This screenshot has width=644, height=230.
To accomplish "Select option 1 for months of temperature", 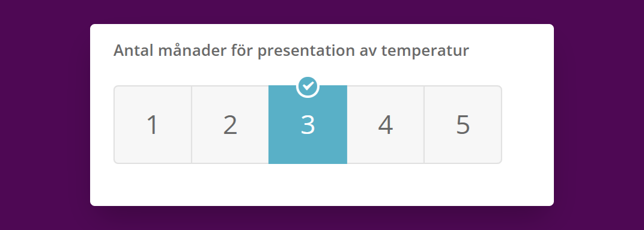I will pos(153,124).
